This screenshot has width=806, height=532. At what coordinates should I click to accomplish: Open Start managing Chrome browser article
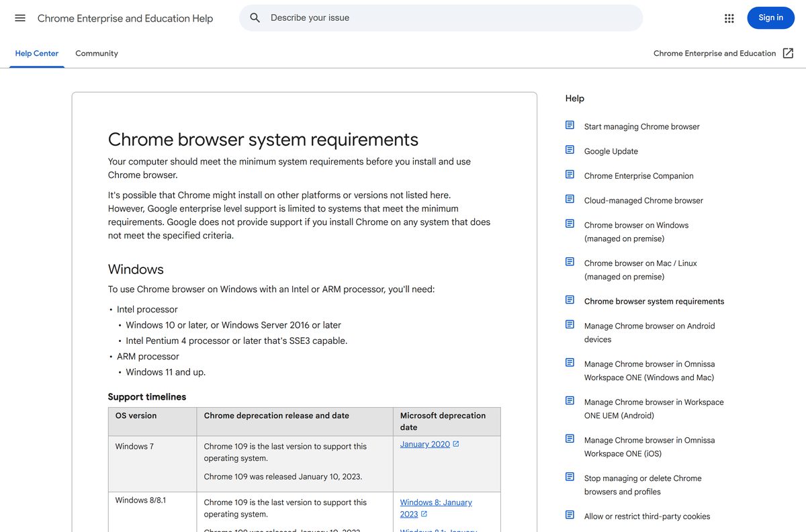point(641,126)
